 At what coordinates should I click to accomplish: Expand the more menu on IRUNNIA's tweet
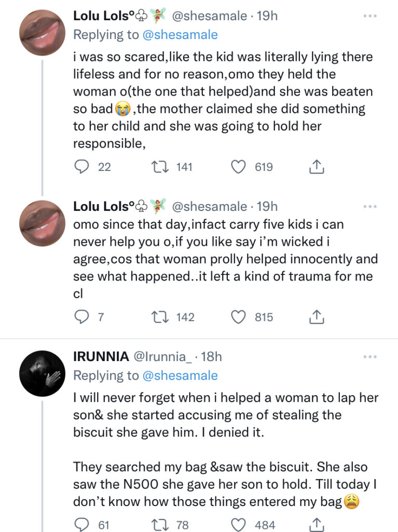tap(369, 357)
